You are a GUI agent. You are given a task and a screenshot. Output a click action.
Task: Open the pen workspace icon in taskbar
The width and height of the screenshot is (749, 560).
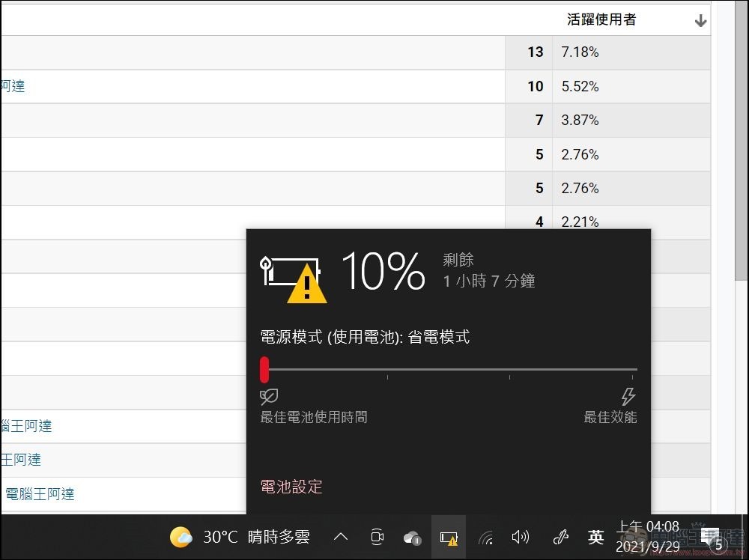pos(560,537)
